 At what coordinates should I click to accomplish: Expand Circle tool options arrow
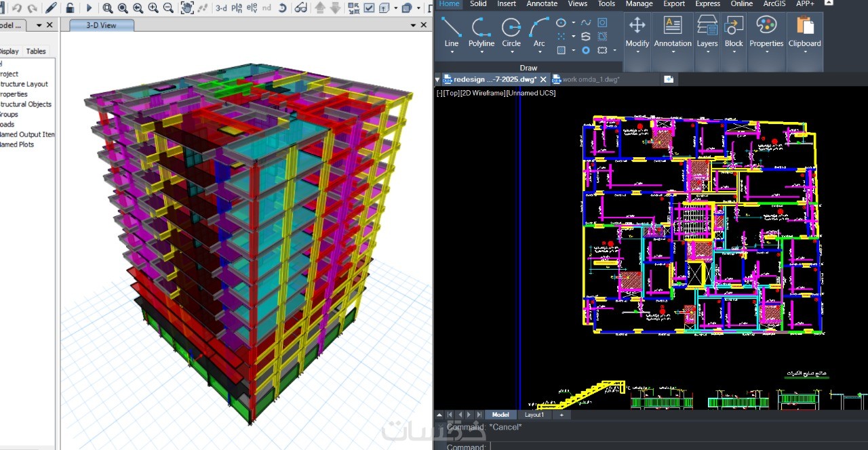pos(511,53)
